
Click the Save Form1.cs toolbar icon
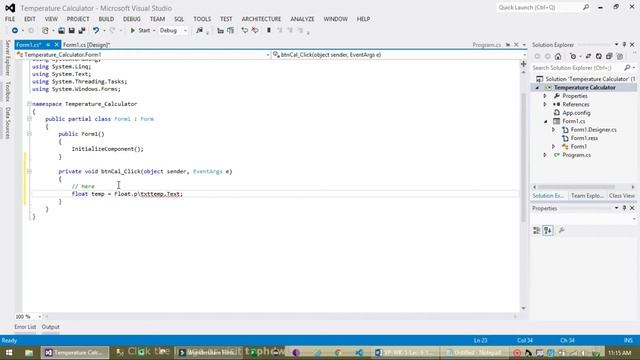71,31
